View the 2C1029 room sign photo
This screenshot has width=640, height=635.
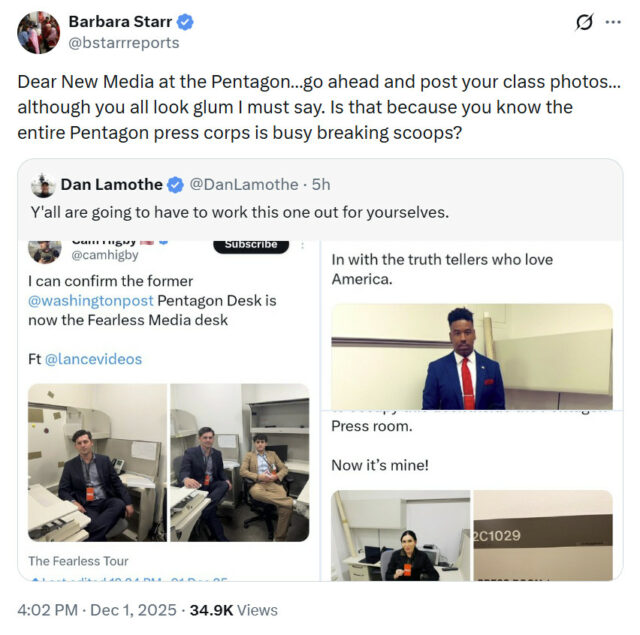[x=543, y=535]
